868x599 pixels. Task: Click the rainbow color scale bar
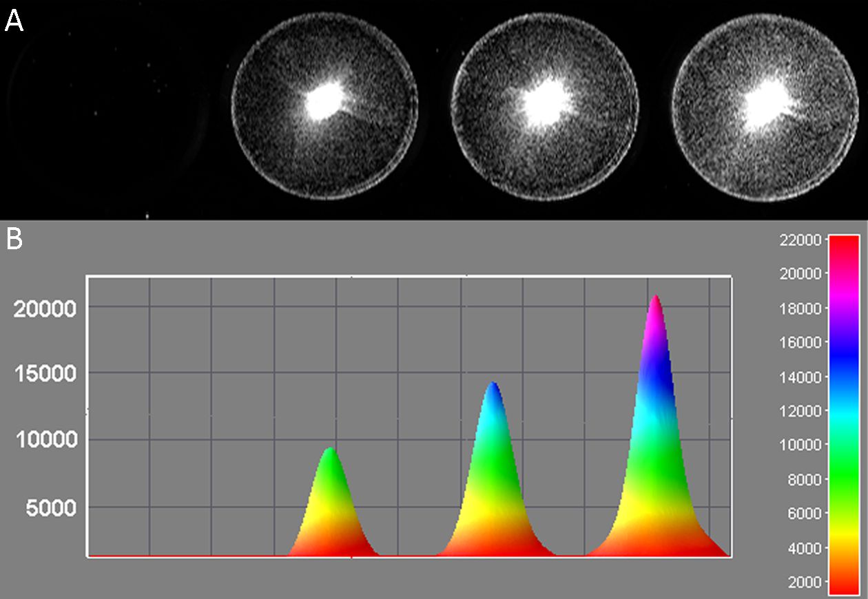[844, 414]
